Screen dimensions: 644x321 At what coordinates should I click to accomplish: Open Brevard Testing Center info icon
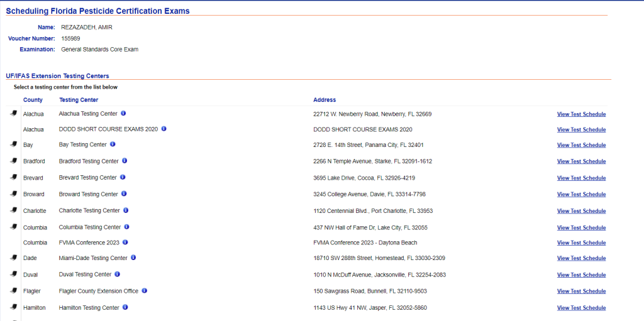(x=123, y=177)
